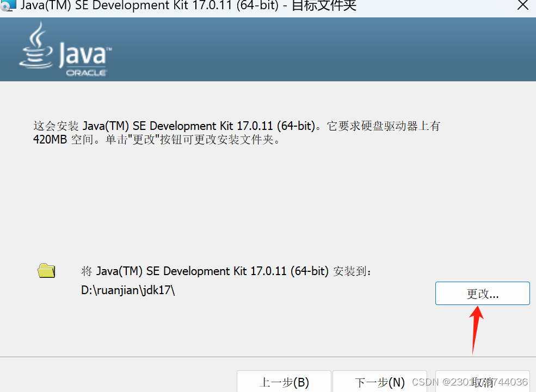This screenshot has height=392, width=536.
Task: Click the yellow destination folder icon
Action: tap(46, 270)
